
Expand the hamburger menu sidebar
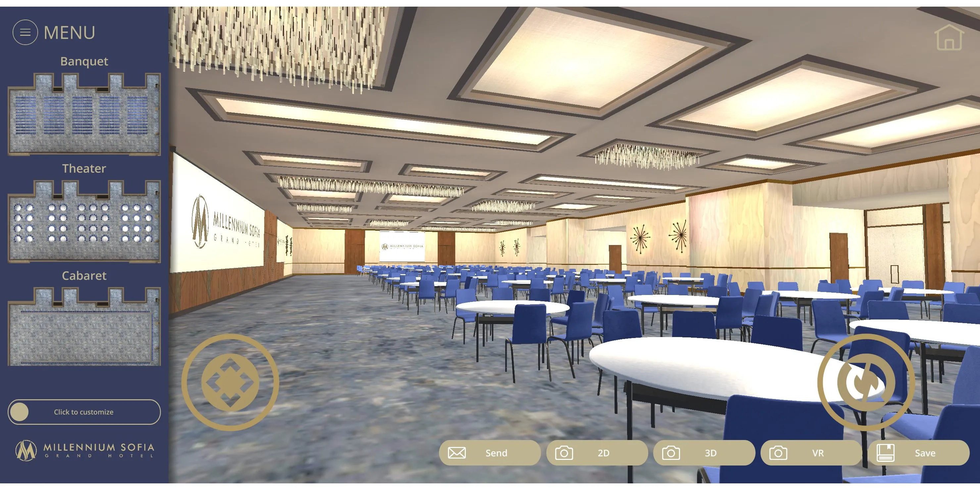click(25, 31)
